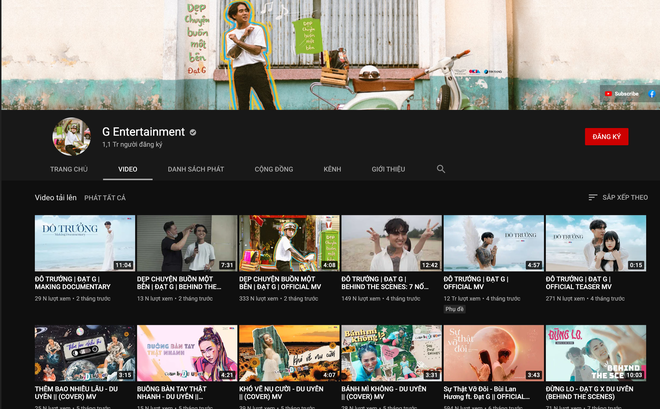The height and width of the screenshot is (409, 660).
Task: Open Khó Vẽ Nụ Cười thumbnail
Action: [x=289, y=353]
